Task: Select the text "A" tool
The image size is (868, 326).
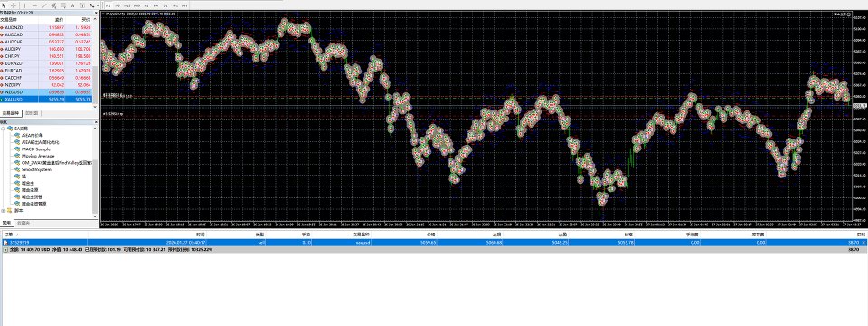Action: [x=72, y=5]
